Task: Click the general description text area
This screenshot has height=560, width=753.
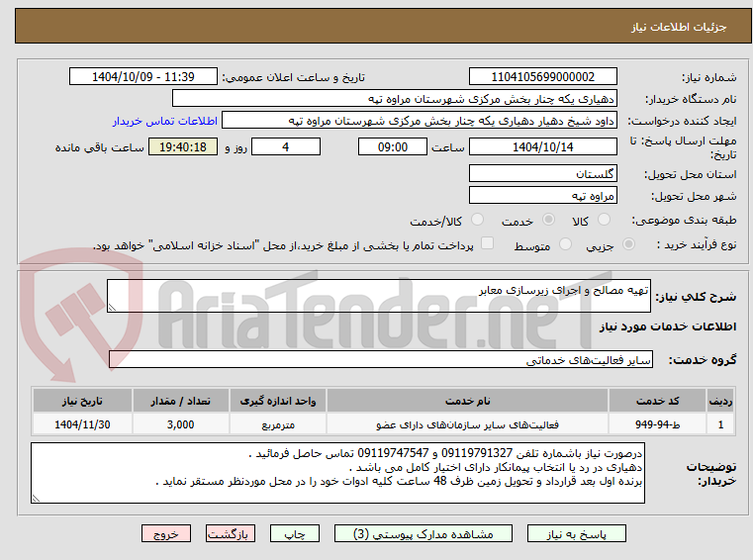Action: click(x=378, y=296)
